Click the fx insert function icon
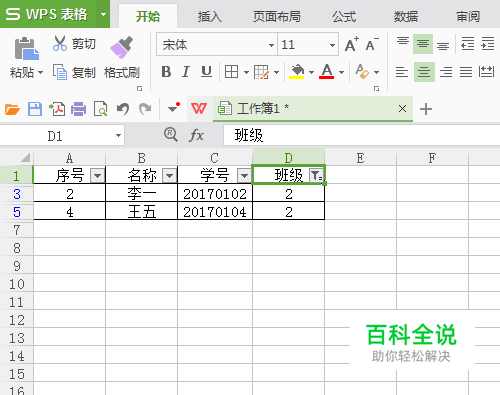 pyautogui.click(x=196, y=135)
